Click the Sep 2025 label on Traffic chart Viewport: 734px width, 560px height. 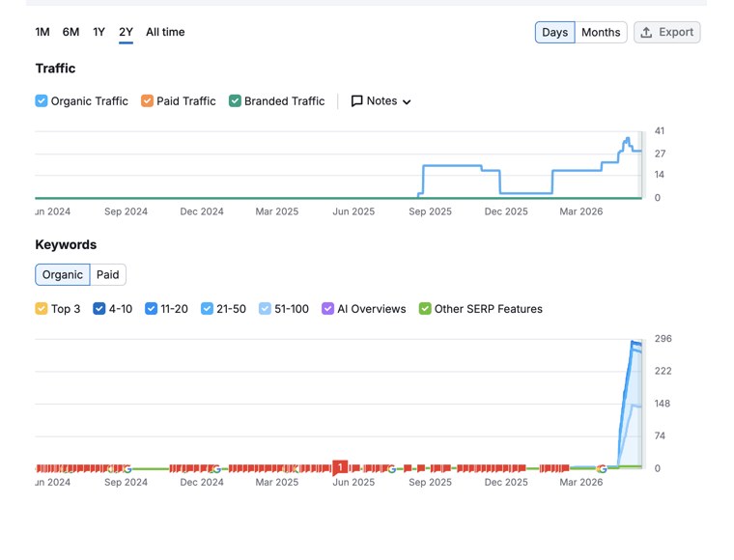coord(430,211)
